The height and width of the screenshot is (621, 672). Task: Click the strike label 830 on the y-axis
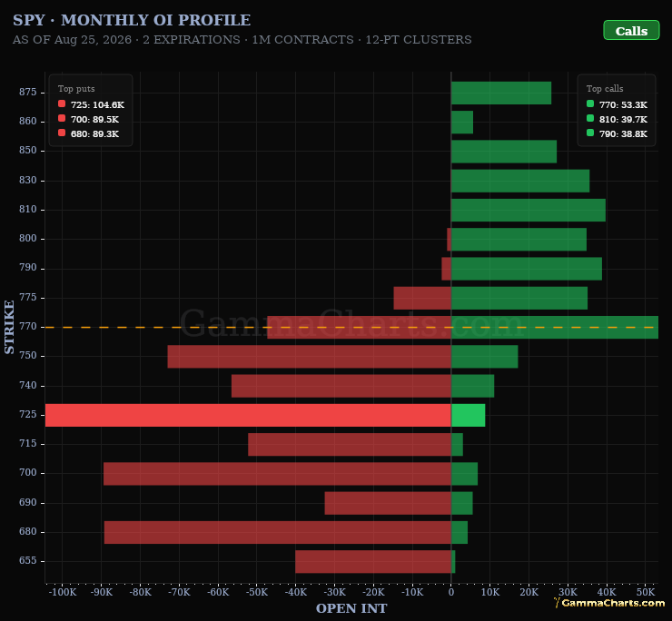(28, 180)
